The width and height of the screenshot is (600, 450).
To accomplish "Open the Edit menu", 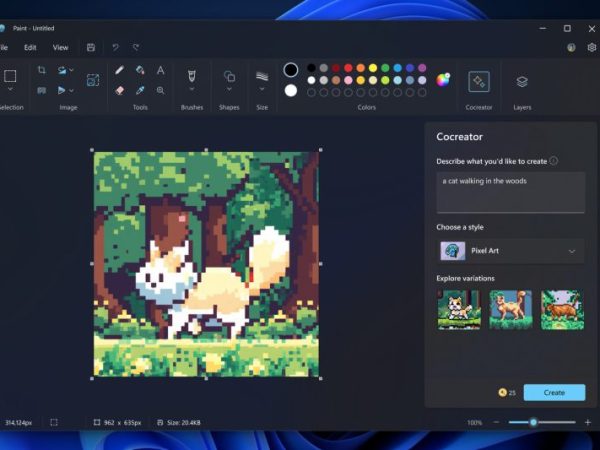I will coord(30,47).
